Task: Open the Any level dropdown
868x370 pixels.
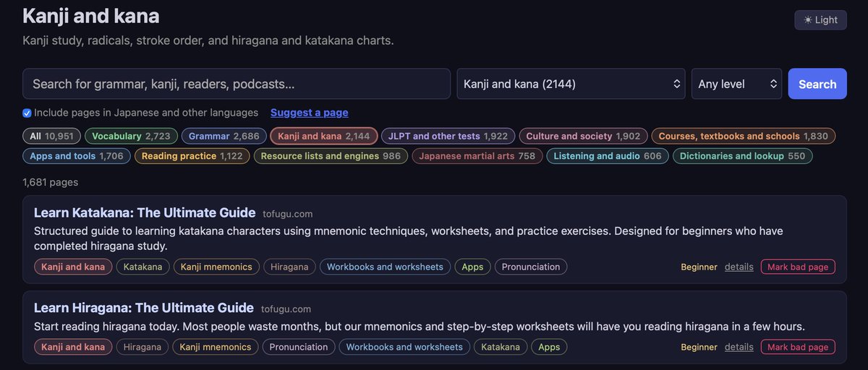Action: point(736,84)
